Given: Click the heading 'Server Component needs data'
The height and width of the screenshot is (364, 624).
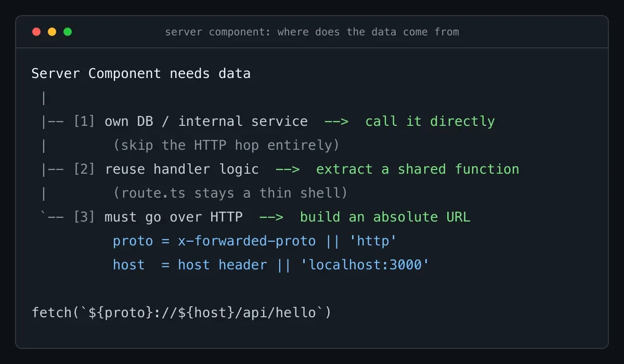Looking at the screenshot, I should [x=141, y=73].
